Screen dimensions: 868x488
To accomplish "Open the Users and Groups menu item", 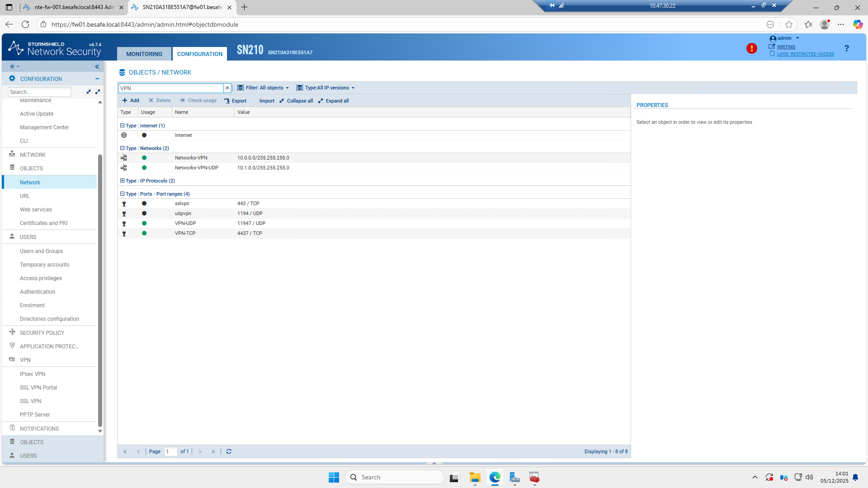I will click(x=41, y=251).
